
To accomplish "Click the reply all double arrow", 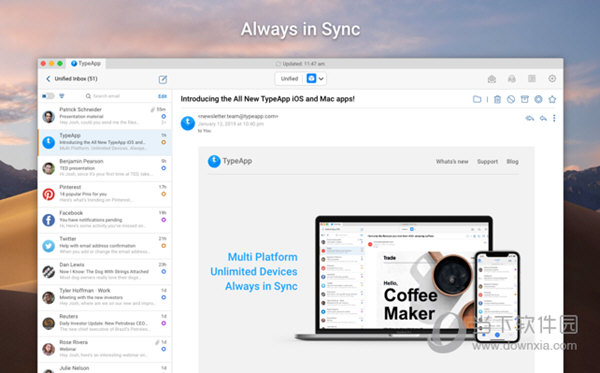I will (x=530, y=118).
